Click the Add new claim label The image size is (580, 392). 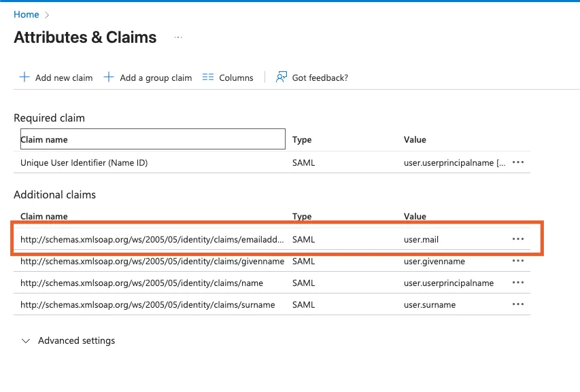(x=64, y=77)
